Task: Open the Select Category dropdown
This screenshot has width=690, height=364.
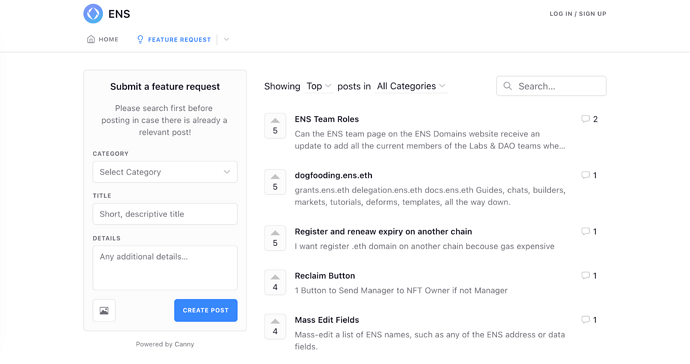Action: tap(165, 172)
